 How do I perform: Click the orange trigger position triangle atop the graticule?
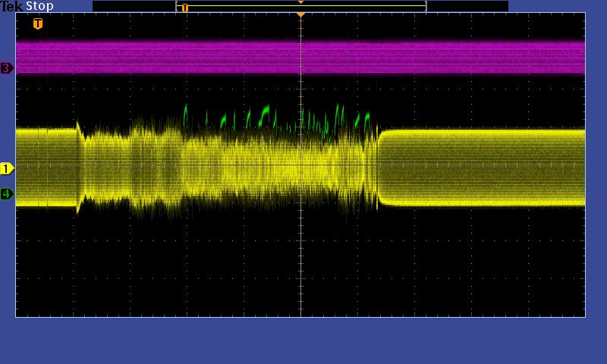click(x=300, y=15)
